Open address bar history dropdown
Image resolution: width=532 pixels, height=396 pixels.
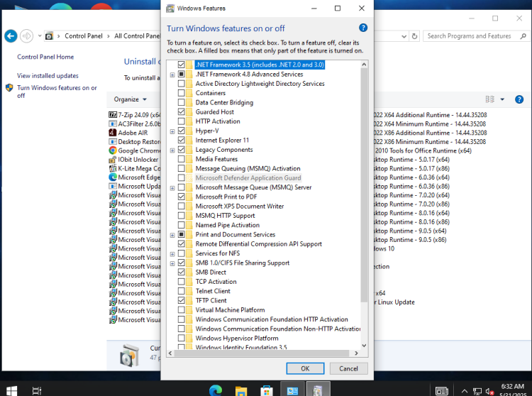404,36
